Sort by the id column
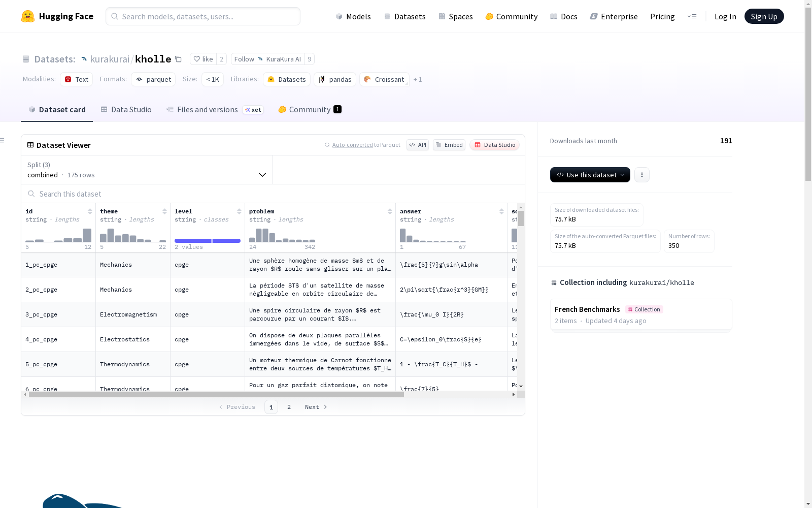The image size is (812, 508). pos(90,211)
